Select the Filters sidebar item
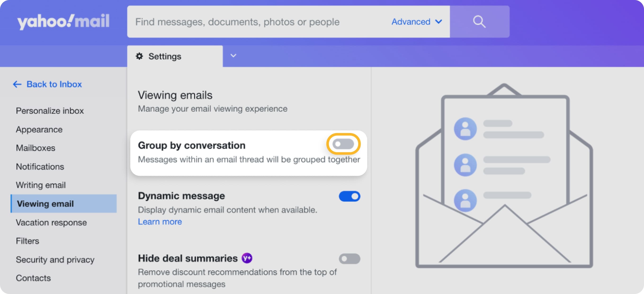Viewport: 644px width, 294px height. tap(27, 241)
